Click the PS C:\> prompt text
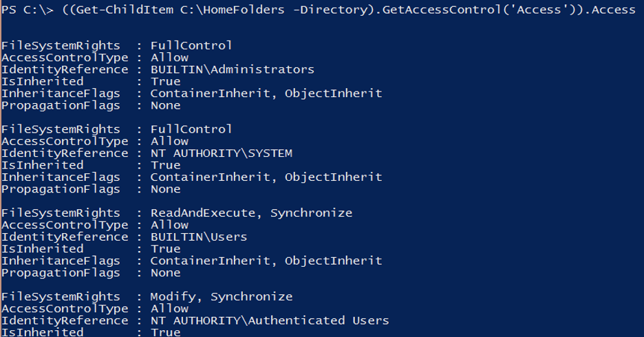The width and height of the screenshot is (644, 337). pos(19,10)
